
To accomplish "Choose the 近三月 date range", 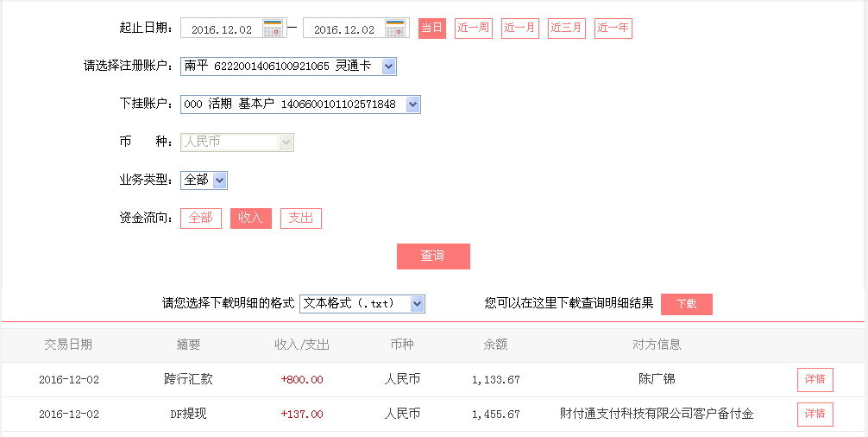I will tap(567, 28).
